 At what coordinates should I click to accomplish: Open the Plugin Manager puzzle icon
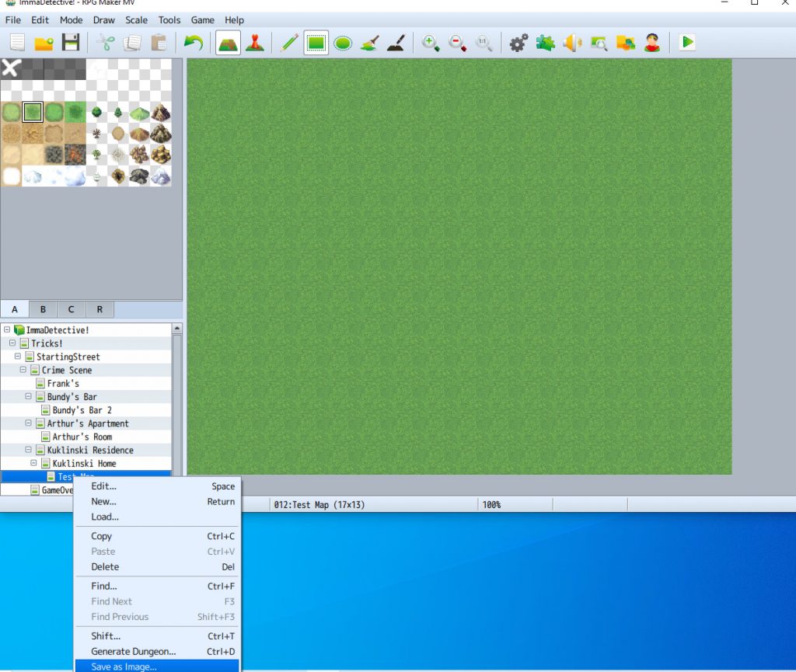coord(544,44)
